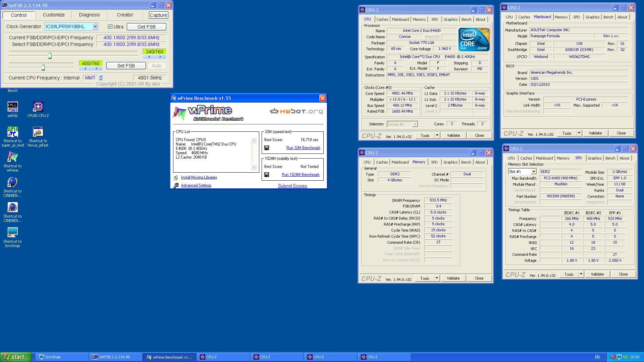Click the Core Speed 4801.46 MHz value
This screenshot has height=362, width=644.
[402, 94]
